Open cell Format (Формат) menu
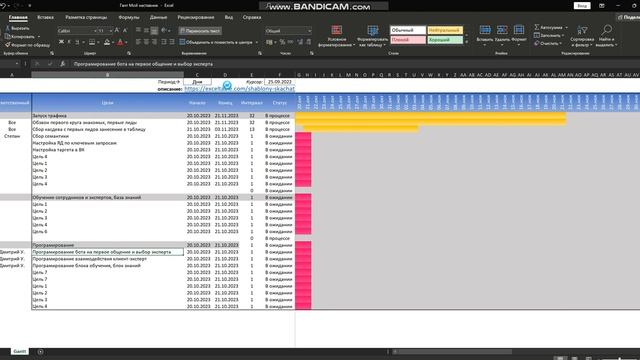640x360 pixels. point(519,35)
